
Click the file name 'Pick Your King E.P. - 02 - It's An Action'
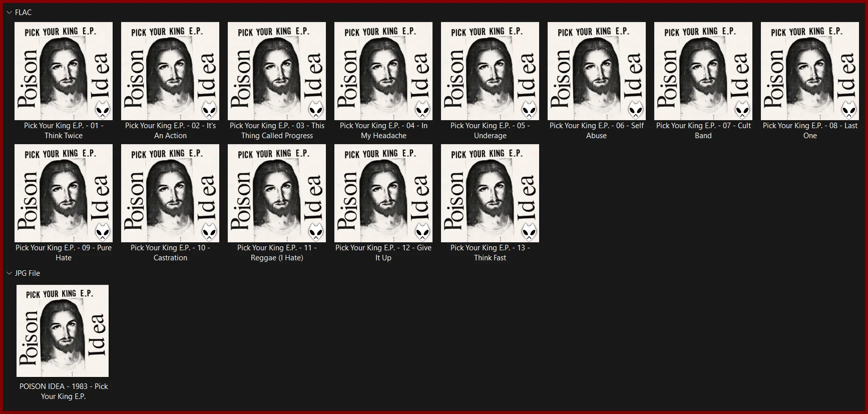coord(170,131)
